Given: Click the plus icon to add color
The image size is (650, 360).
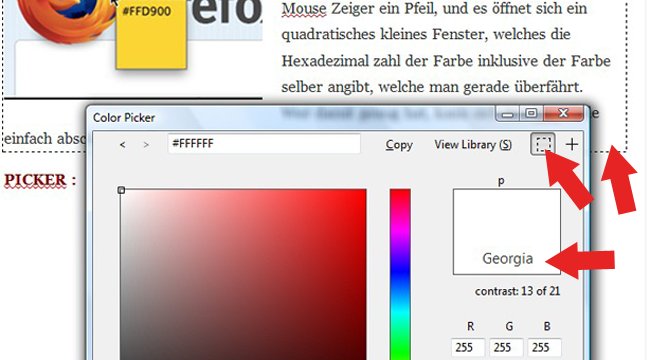Looking at the screenshot, I should [x=572, y=144].
